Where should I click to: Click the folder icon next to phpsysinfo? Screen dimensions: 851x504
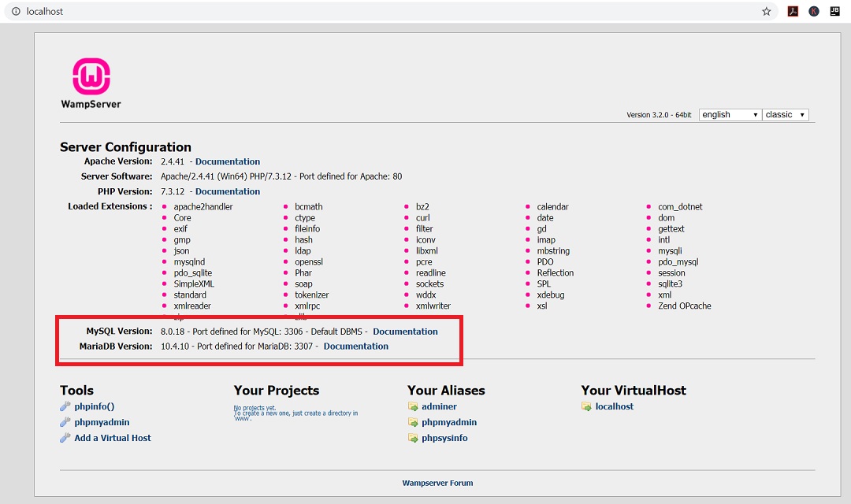tap(413, 438)
